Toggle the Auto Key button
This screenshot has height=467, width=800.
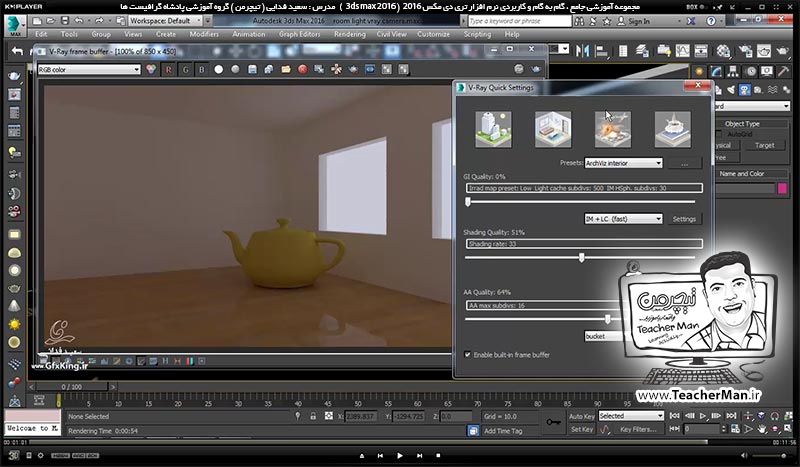pos(582,416)
